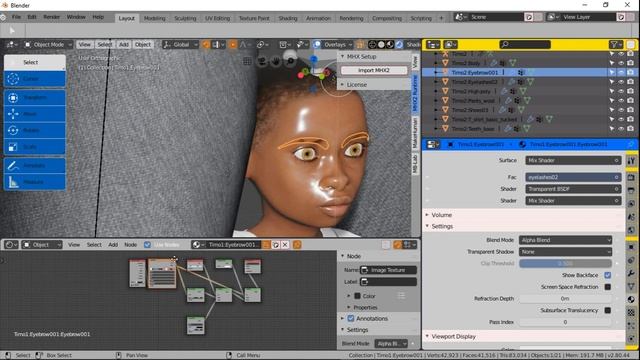Toggle X-ray icon in viewport header
The height and width of the screenshot is (360, 640).
pyautogui.click(x=360, y=44)
